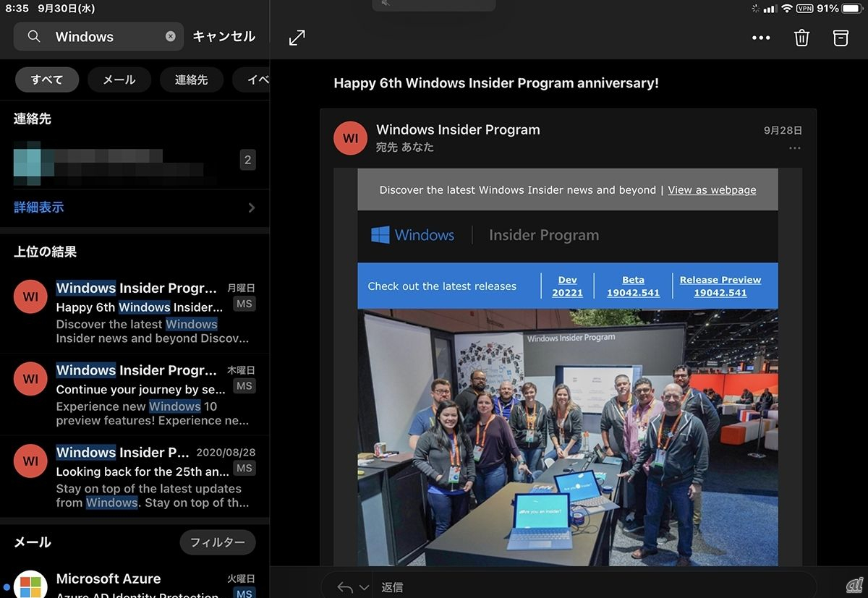Open the more options ellipsis menu
The image size is (868, 598).
[x=761, y=38]
